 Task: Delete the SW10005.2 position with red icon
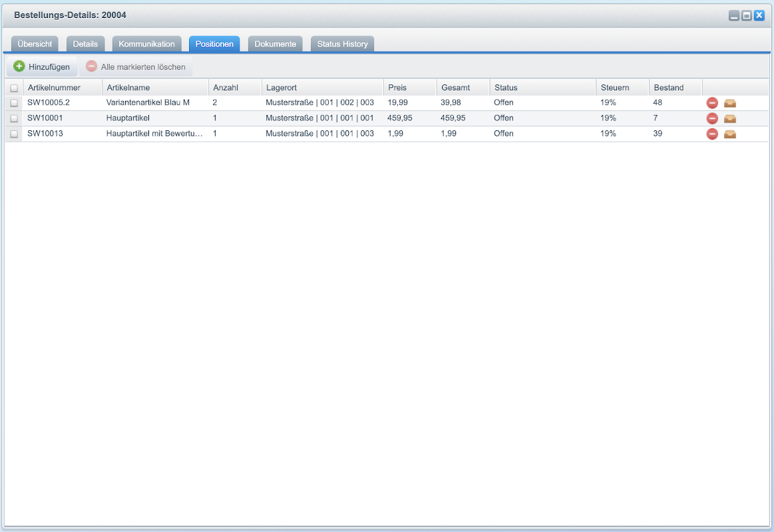coord(712,103)
